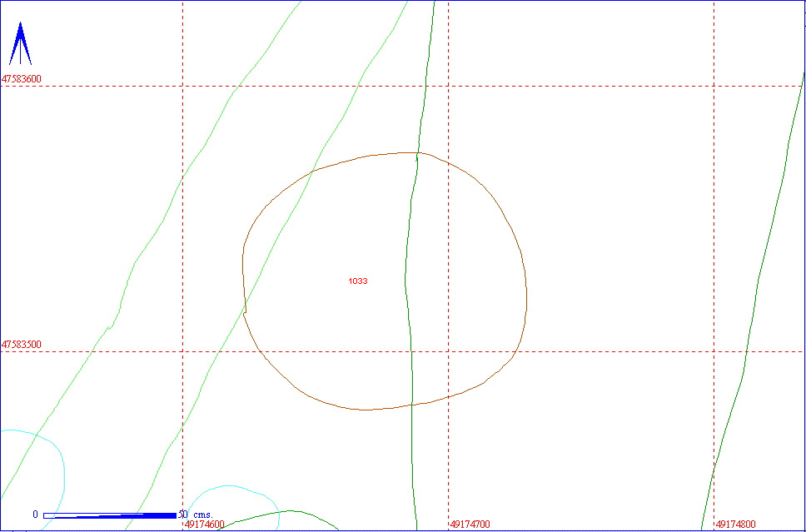Select the 47583600 northing grid label
Screen dimensions: 806x532
[22, 79]
